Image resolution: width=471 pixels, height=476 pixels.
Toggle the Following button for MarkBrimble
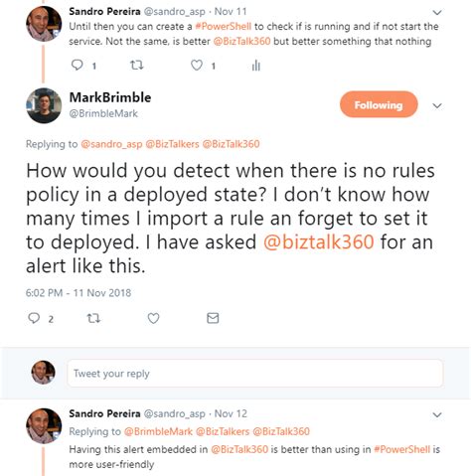pos(379,104)
